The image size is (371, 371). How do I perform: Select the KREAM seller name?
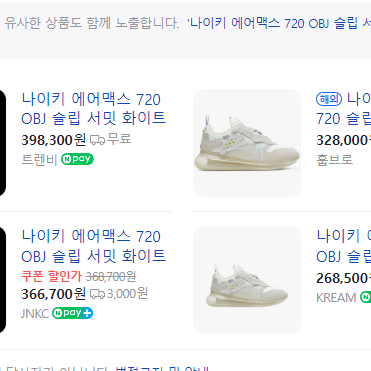click(x=336, y=297)
